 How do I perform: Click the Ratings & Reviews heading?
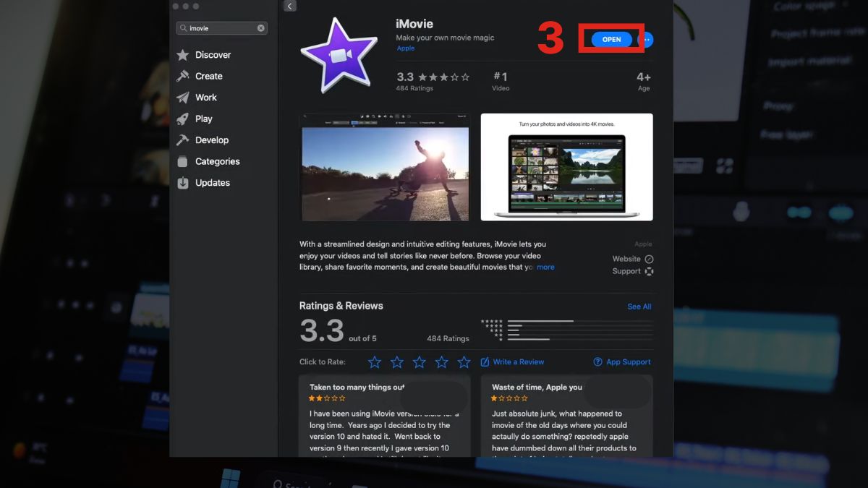click(x=341, y=306)
